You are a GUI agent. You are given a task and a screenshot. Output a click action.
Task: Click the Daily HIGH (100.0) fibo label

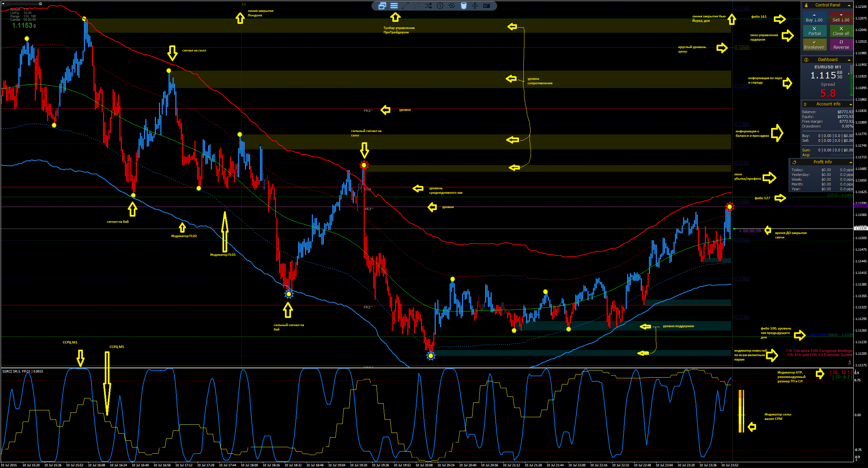[x=831, y=335]
